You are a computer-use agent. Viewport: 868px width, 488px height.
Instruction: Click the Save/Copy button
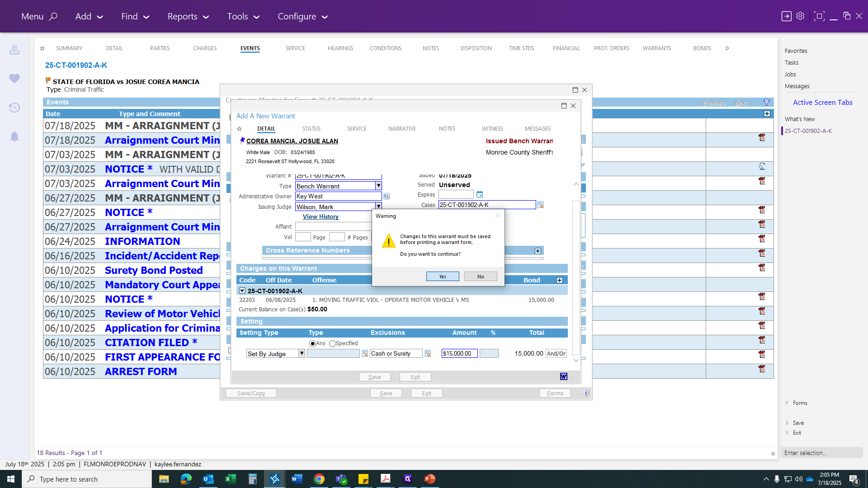tap(251, 393)
